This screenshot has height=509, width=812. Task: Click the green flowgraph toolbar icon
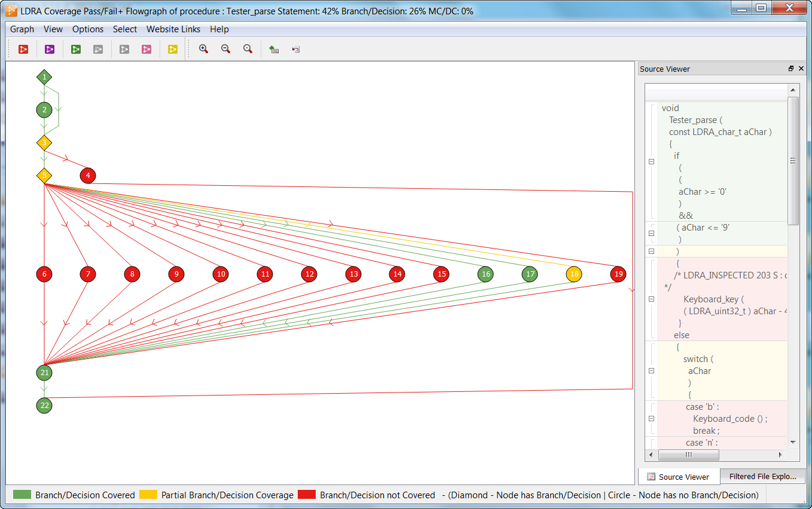pos(76,50)
